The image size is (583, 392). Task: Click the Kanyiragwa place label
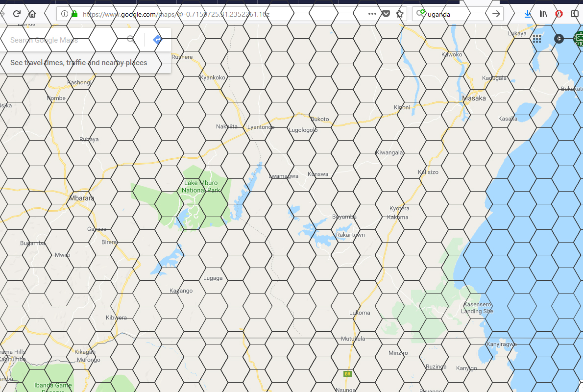(x=501, y=344)
